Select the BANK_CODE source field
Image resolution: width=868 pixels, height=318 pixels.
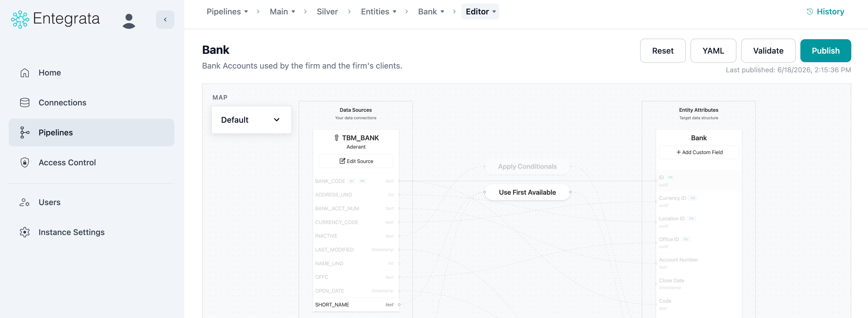tap(356, 181)
